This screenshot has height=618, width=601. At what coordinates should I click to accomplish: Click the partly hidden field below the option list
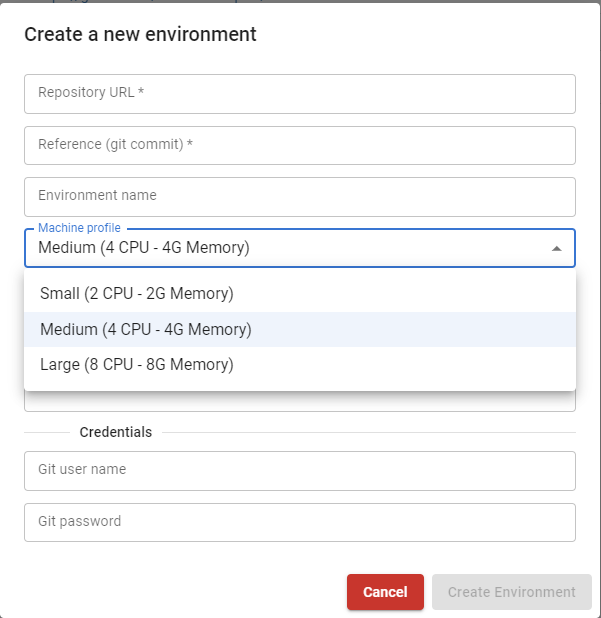click(300, 402)
